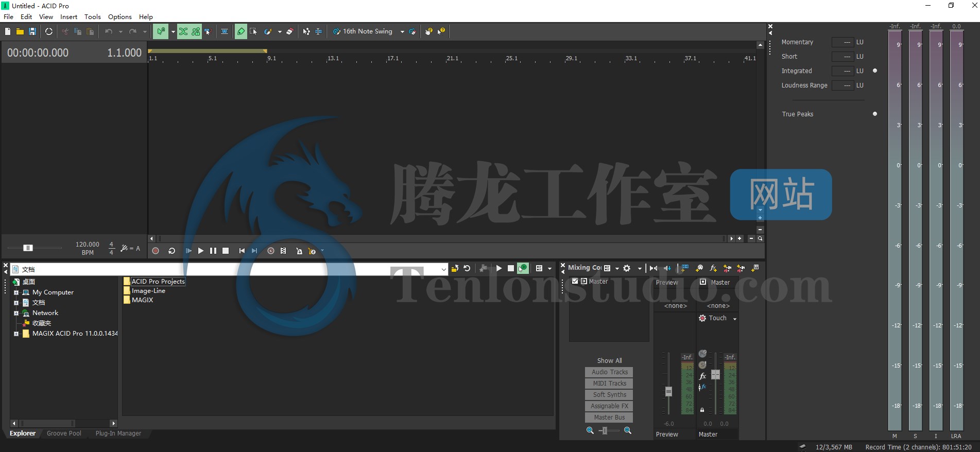Adjust the project tempo slider
Screen dimensions: 980x452
click(28, 248)
